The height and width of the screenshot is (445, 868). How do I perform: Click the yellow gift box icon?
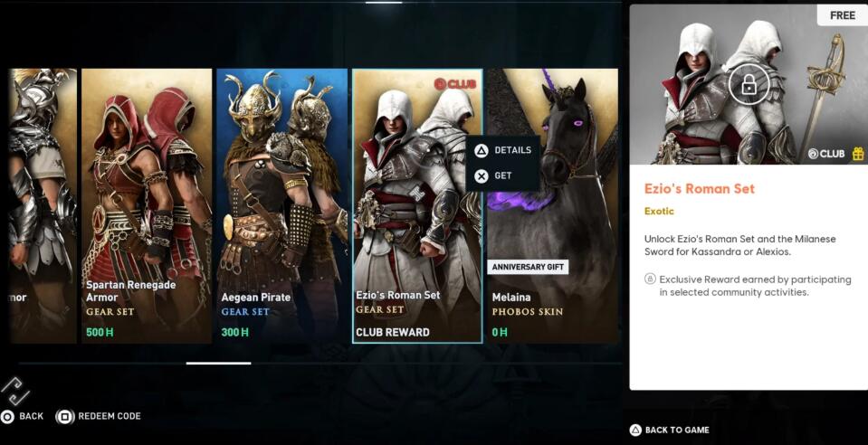[x=857, y=154]
